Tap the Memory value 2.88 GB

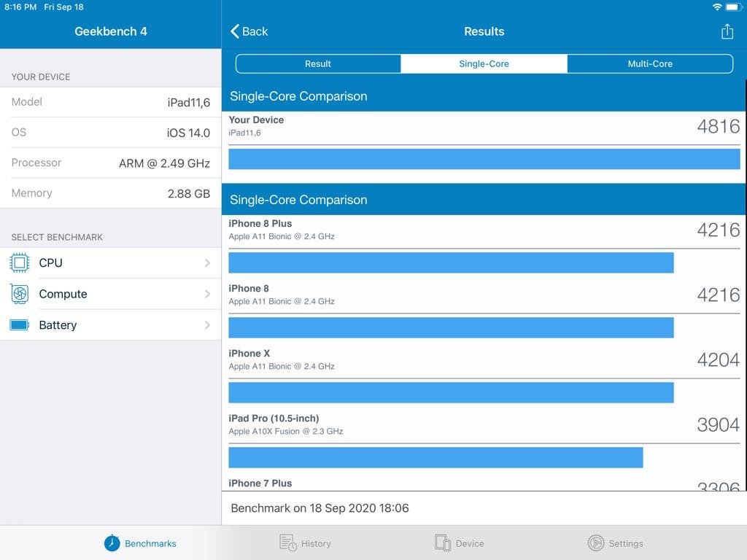tap(189, 194)
